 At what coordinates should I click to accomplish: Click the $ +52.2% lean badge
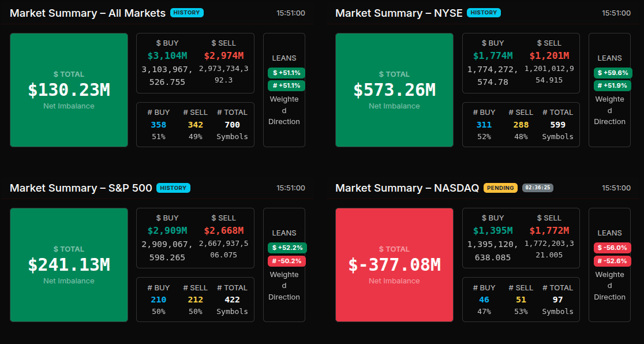287,248
